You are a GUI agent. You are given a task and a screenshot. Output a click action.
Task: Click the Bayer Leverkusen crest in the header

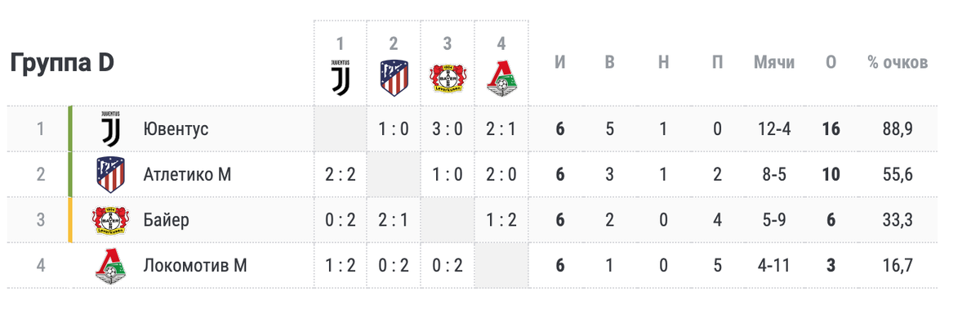(x=447, y=77)
